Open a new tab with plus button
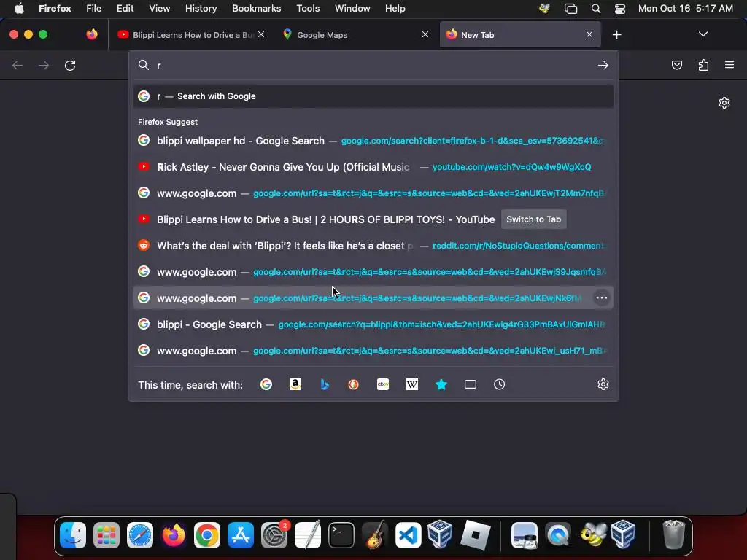The image size is (747, 560). [x=617, y=35]
